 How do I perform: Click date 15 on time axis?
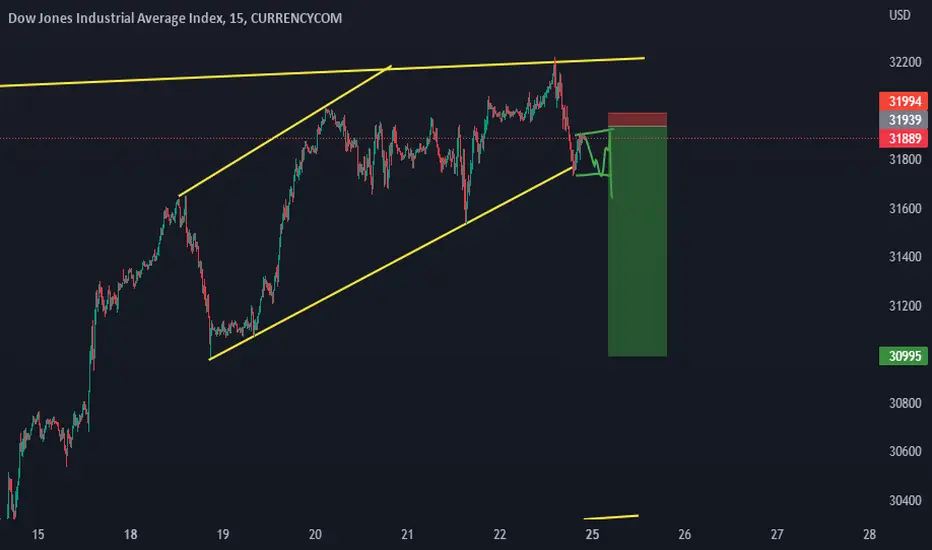(x=37, y=535)
